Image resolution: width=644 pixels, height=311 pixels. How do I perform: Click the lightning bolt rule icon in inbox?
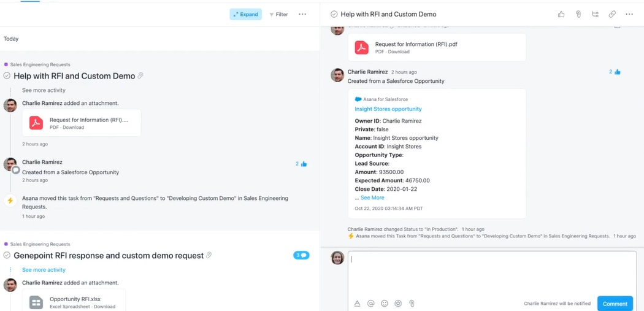[x=10, y=201]
